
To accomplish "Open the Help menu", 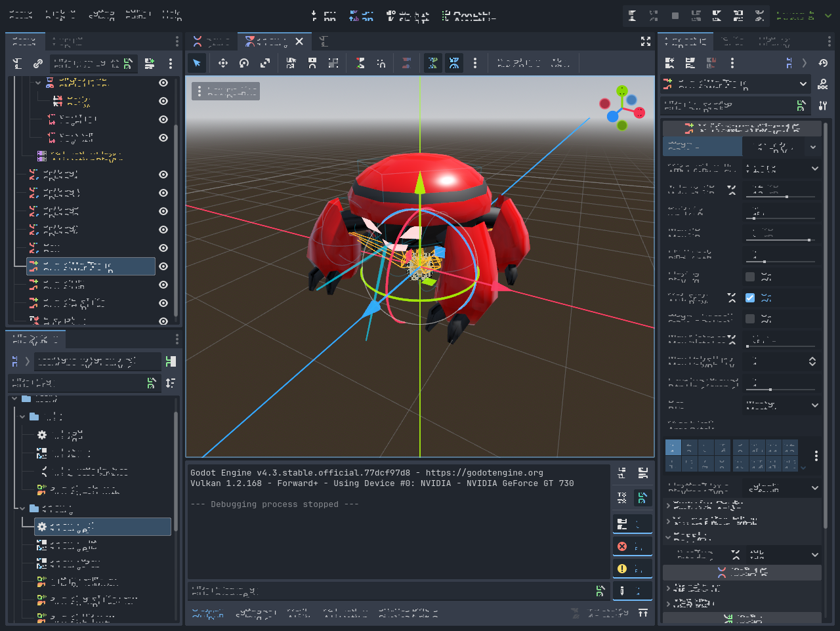I will point(171,14).
